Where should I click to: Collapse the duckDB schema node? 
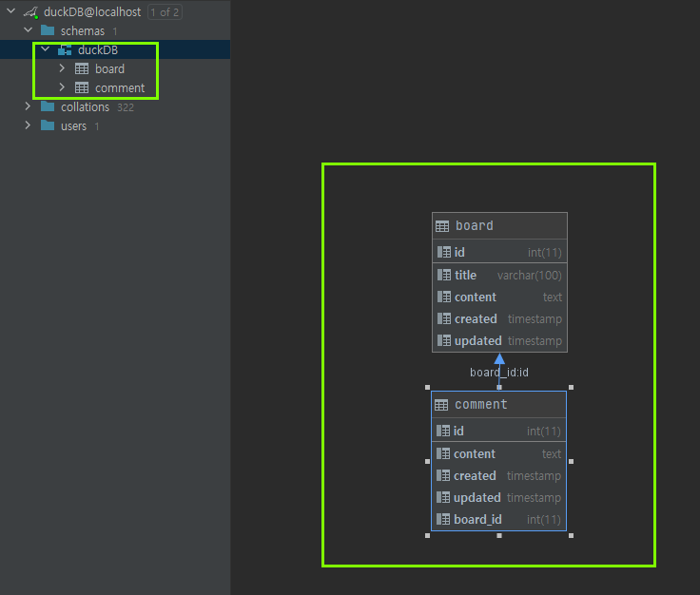tap(45, 48)
